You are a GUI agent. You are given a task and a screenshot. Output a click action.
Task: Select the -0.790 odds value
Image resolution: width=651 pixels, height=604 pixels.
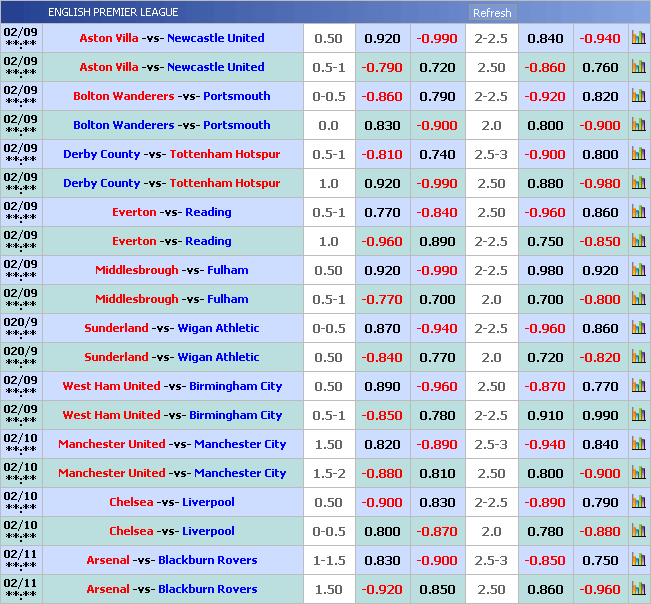(382, 68)
